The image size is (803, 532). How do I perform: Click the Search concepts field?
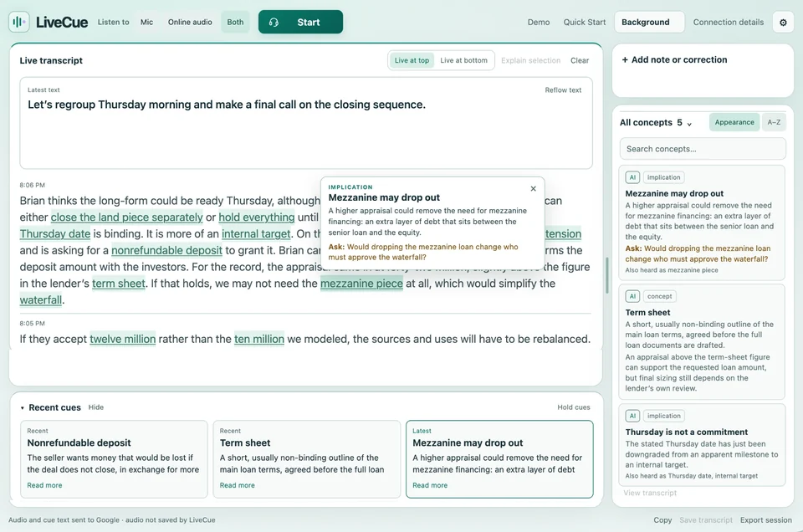[x=703, y=149]
